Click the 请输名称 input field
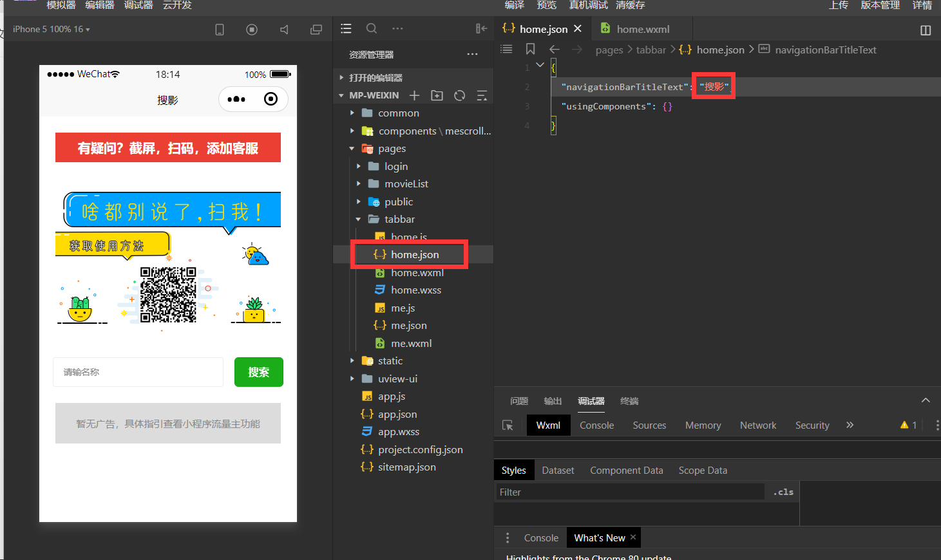Screen dimensions: 941x560 click(x=138, y=372)
